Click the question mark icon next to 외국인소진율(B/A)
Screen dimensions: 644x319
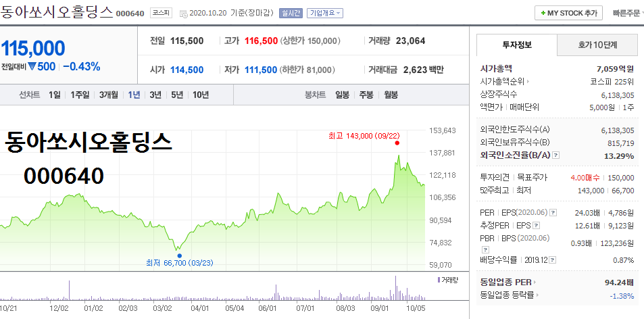pos(556,155)
